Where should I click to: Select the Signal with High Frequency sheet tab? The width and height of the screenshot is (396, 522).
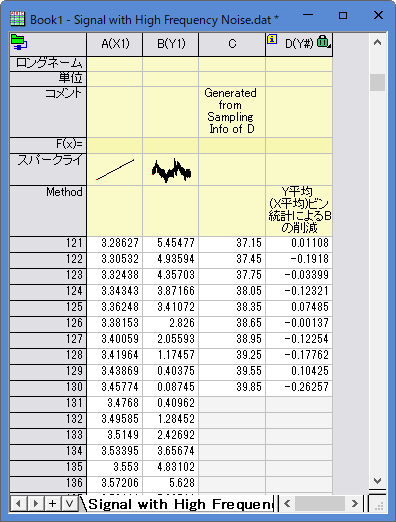[x=180, y=504]
